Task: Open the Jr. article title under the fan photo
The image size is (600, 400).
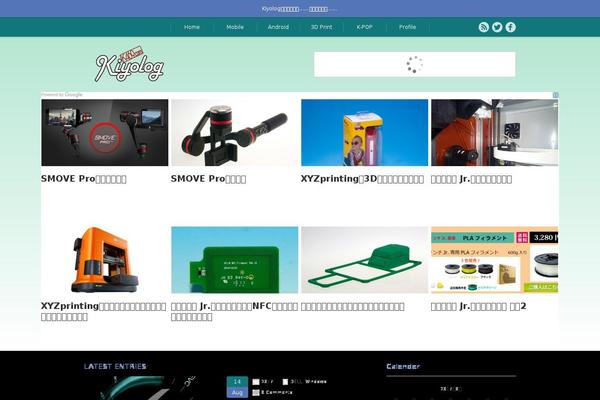Action: tap(471, 179)
